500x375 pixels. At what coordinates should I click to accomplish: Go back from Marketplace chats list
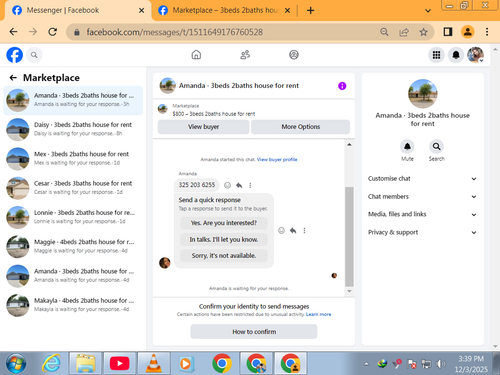click(x=13, y=78)
